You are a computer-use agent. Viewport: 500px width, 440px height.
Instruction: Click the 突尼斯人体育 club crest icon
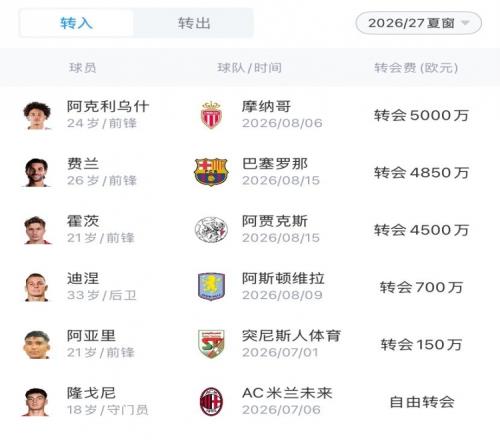click(211, 344)
